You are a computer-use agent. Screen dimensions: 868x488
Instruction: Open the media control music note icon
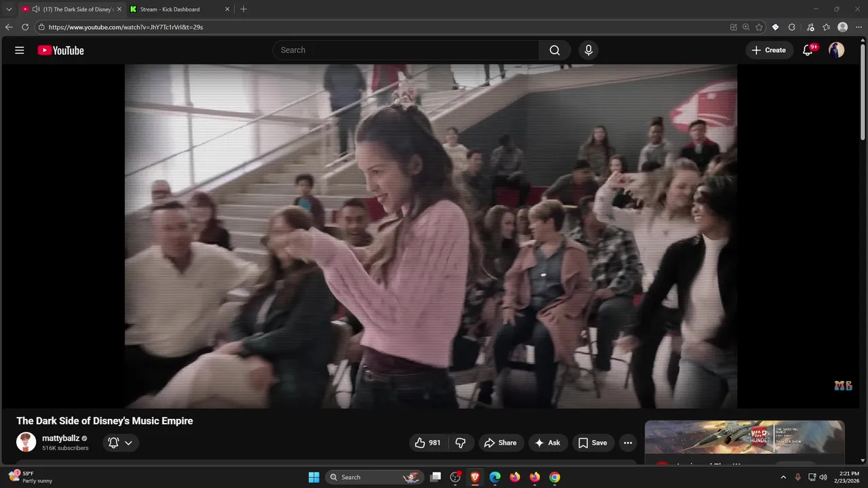[x=810, y=27]
